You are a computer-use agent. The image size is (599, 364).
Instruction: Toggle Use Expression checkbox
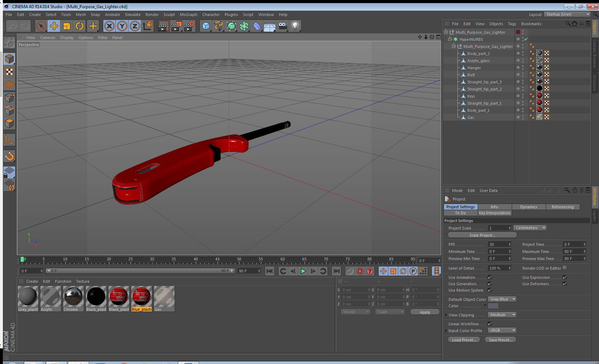(x=565, y=277)
